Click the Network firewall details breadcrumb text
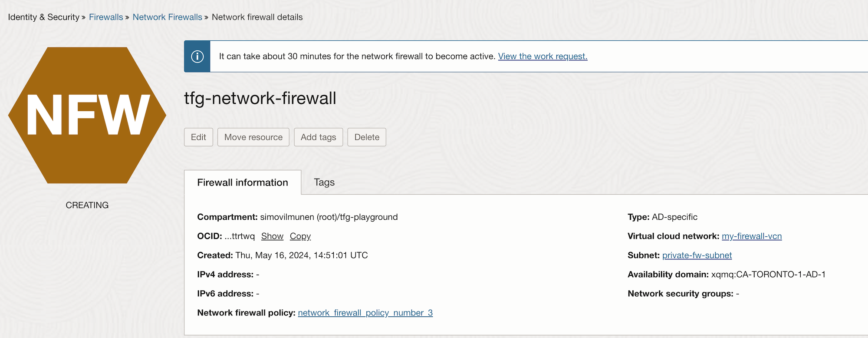 [257, 17]
